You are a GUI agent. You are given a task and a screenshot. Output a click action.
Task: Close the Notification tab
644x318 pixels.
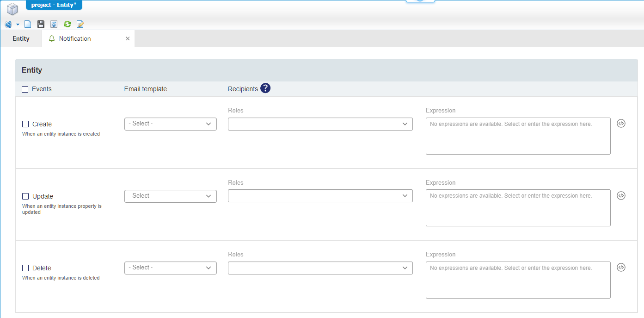click(x=128, y=39)
